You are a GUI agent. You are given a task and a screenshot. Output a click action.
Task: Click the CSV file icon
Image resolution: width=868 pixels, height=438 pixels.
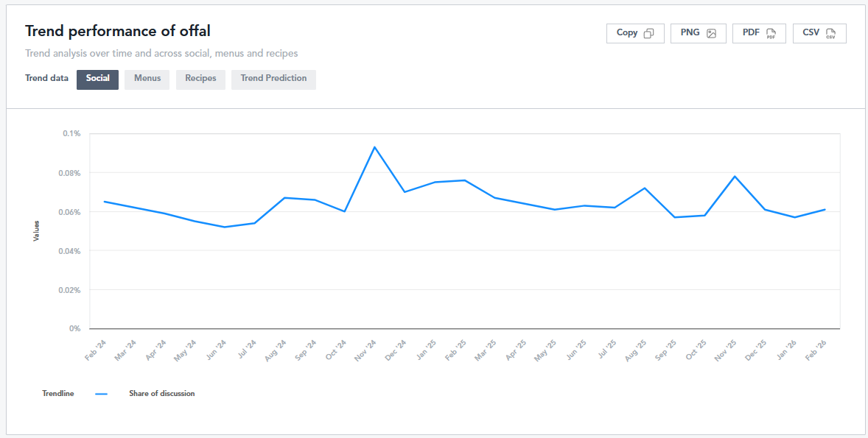pos(830,33)
